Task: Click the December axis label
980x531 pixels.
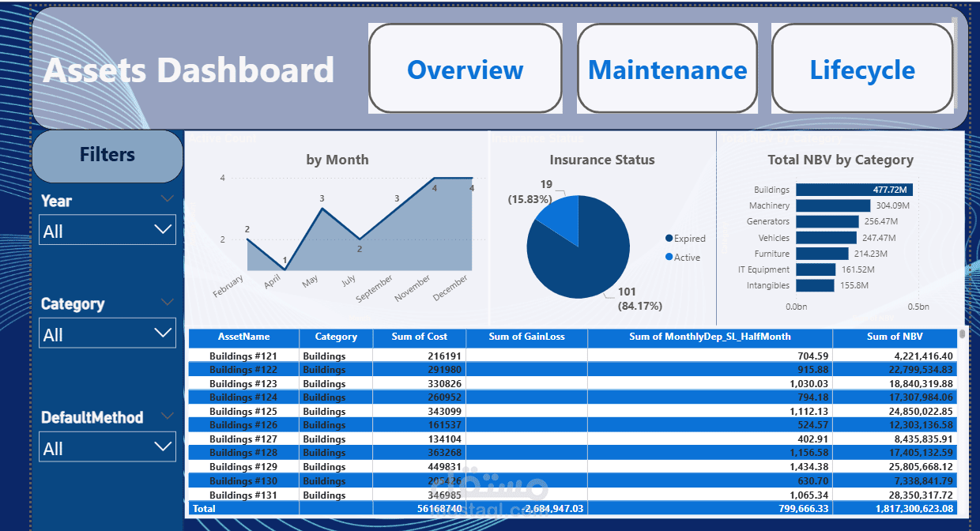Action: coord(451,288)
